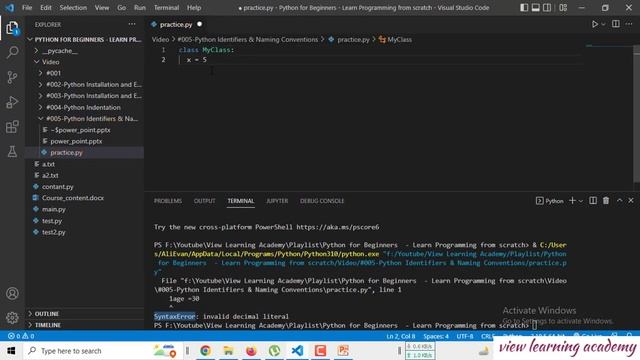Expand #004-Python Indentation folder
Screen dimensions: 640x360
coord(84,107)
